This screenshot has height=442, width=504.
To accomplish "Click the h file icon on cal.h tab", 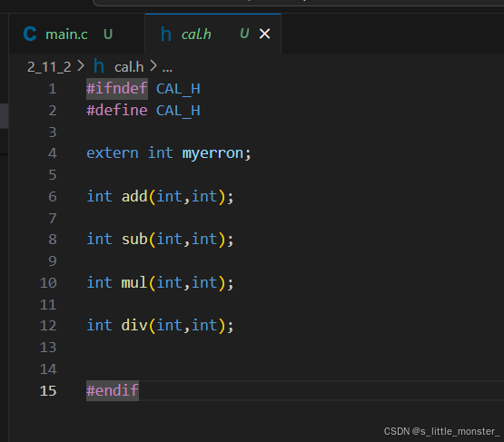I will (166, 34).
